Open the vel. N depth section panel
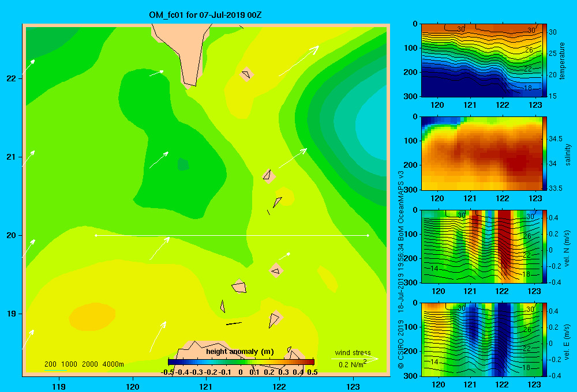The height and width of the screenshot is (392, 577). pyautogui.click(x=482, y=246)
